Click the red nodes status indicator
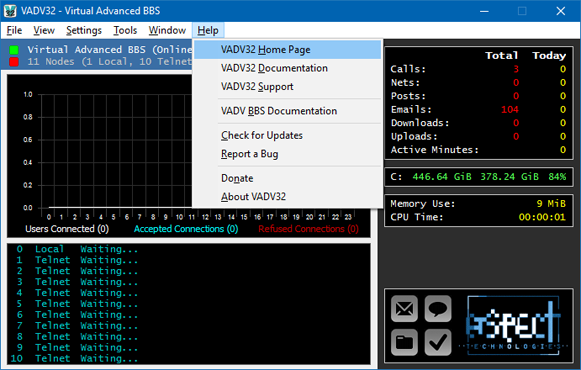Screen dimensions: 581x370 tap(14, 62)
